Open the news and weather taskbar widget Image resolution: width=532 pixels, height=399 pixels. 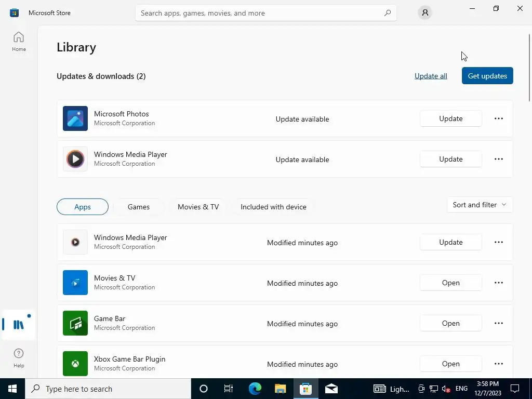tap(391, 389)
